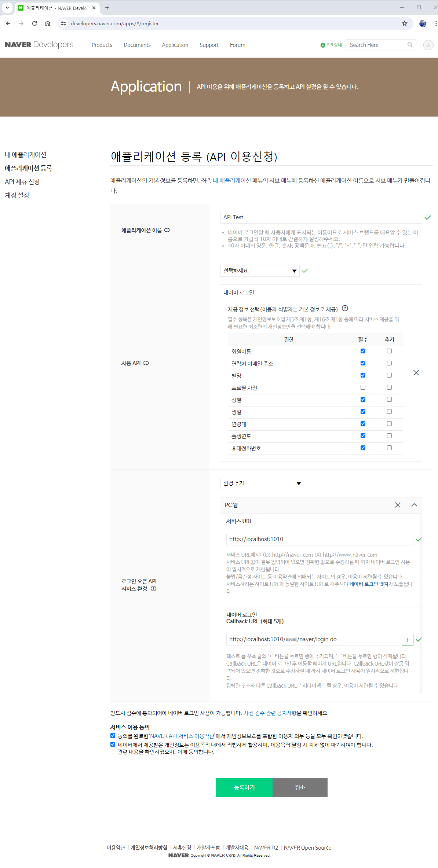Check 필수 for 프로필 사진
The height and width of the screenshot is (868, 438).
click(363, 387)
